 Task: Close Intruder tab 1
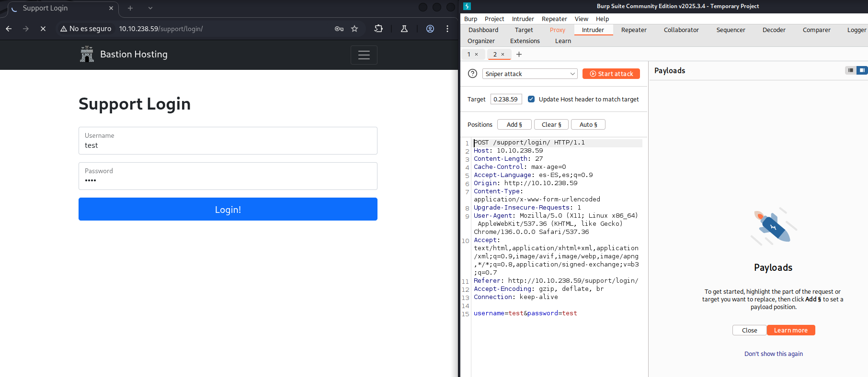point(476,54)
